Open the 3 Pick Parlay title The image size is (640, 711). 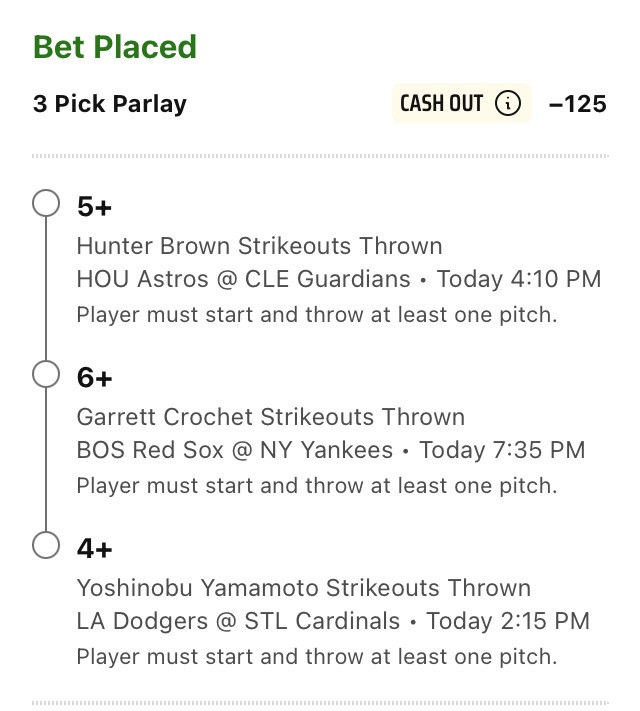coord(110,104)
